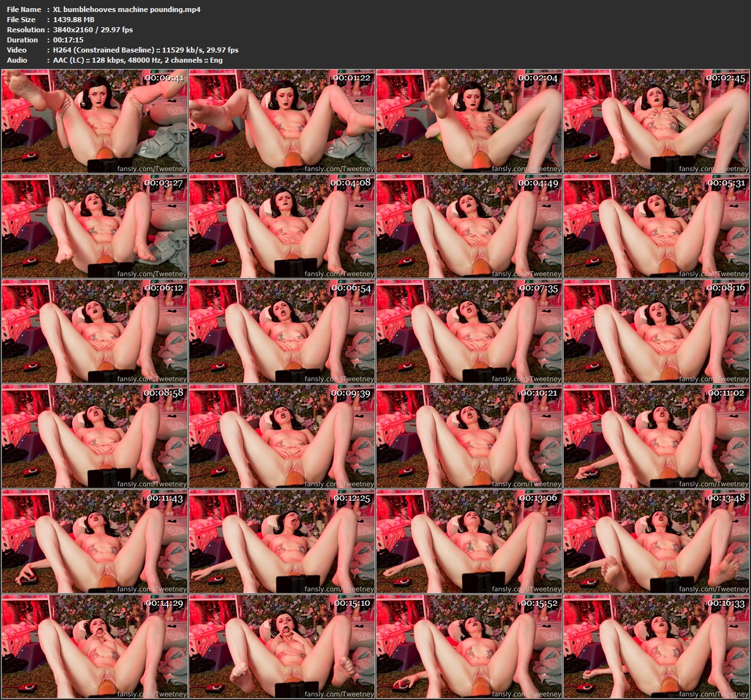Click the Video codec H264 info line
The height and width of the screenshot is (700, 751).
click(x=123, y=50)
